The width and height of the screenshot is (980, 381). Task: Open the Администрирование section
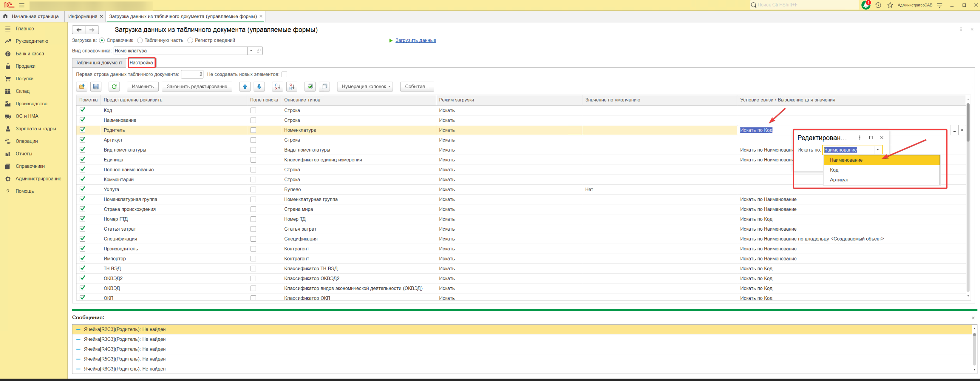pos(38,179)
